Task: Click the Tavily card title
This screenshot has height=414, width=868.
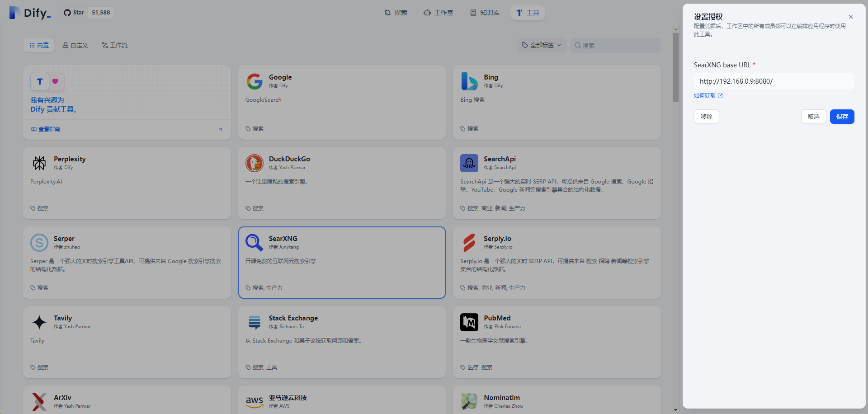Action: click(63, 318)
